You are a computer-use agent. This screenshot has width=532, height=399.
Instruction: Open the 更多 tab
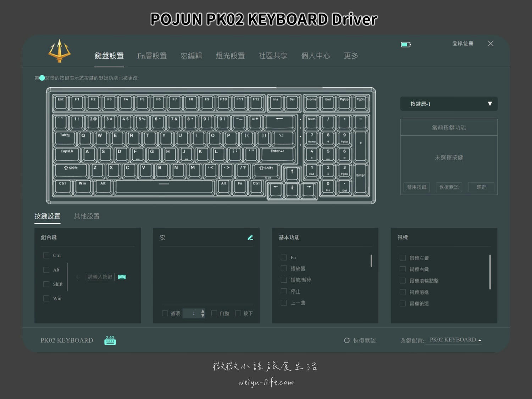pos(351,56)
